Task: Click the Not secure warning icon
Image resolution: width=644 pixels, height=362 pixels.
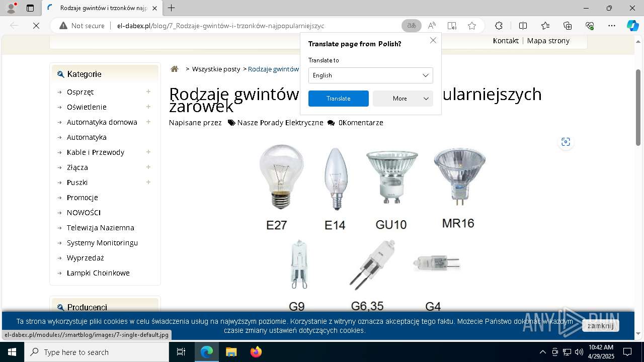Action: click(x=63, y=26)
